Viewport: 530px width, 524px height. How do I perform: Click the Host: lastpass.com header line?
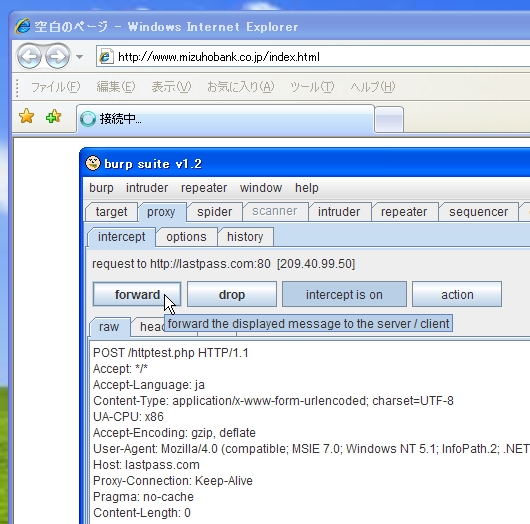click(146, 465)
